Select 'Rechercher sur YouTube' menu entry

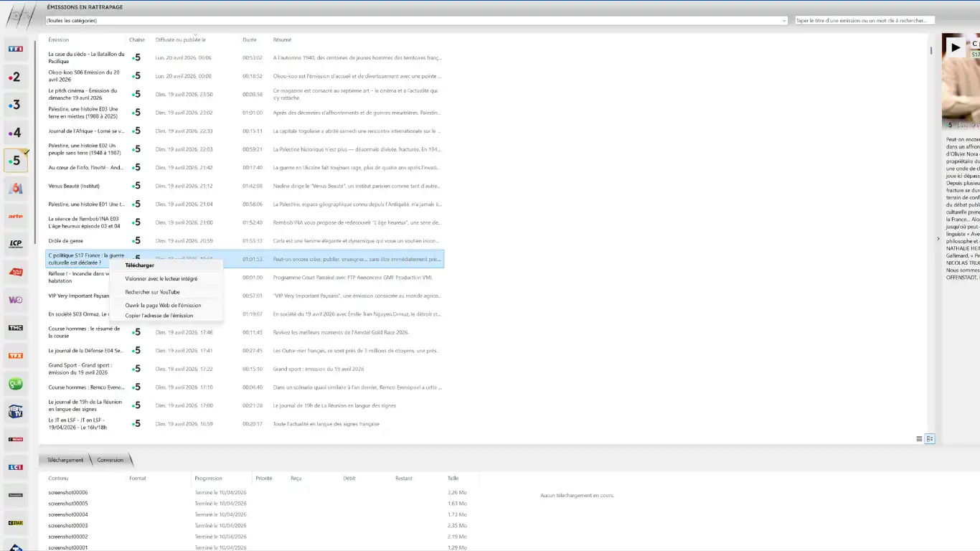(152, 292)
